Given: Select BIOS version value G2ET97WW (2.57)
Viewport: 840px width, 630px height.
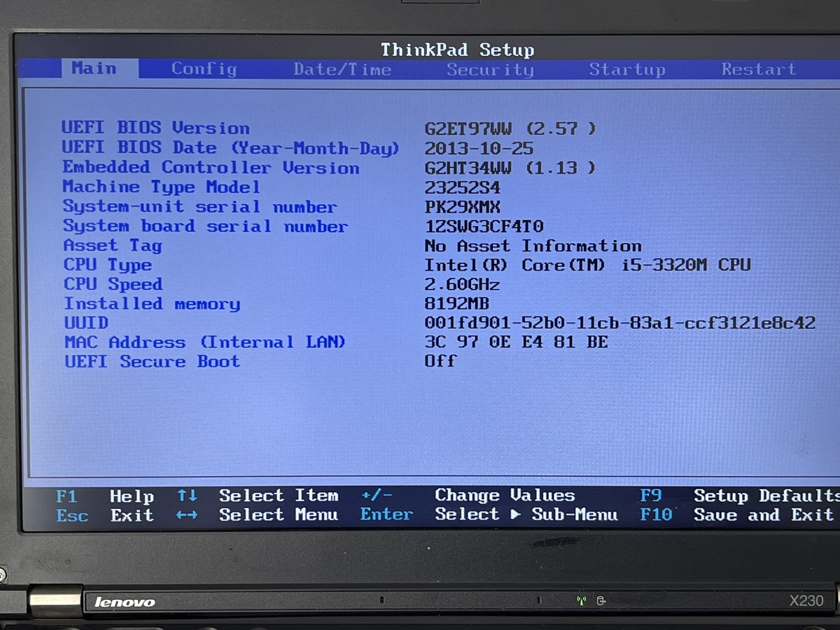Looking at the screenshot, I should [x=510, y=129].
